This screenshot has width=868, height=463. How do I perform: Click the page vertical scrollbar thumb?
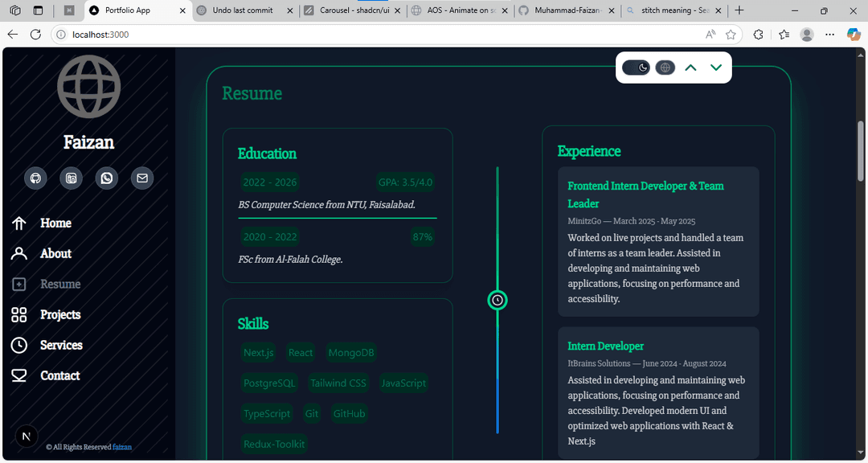(861, 150)
